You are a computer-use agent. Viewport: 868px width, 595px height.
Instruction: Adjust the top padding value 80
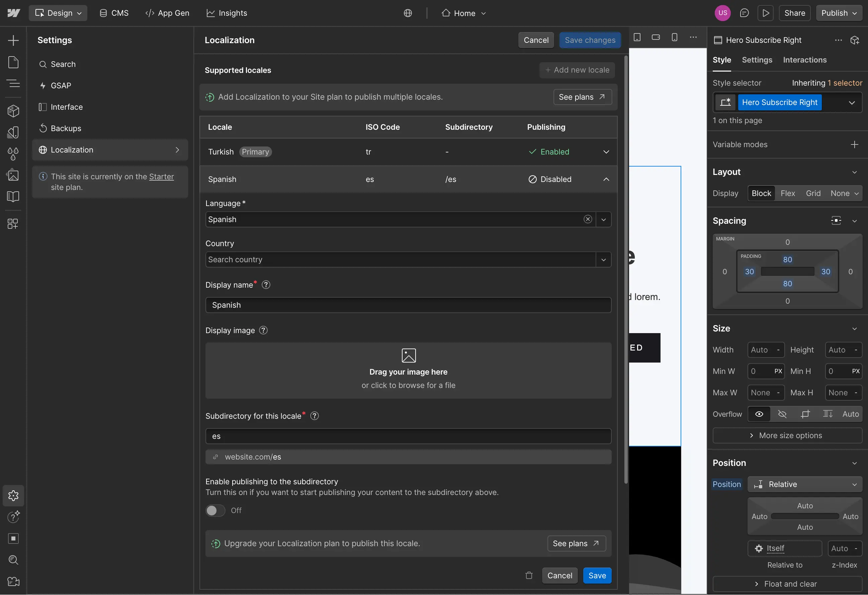[x=787, y=259]
